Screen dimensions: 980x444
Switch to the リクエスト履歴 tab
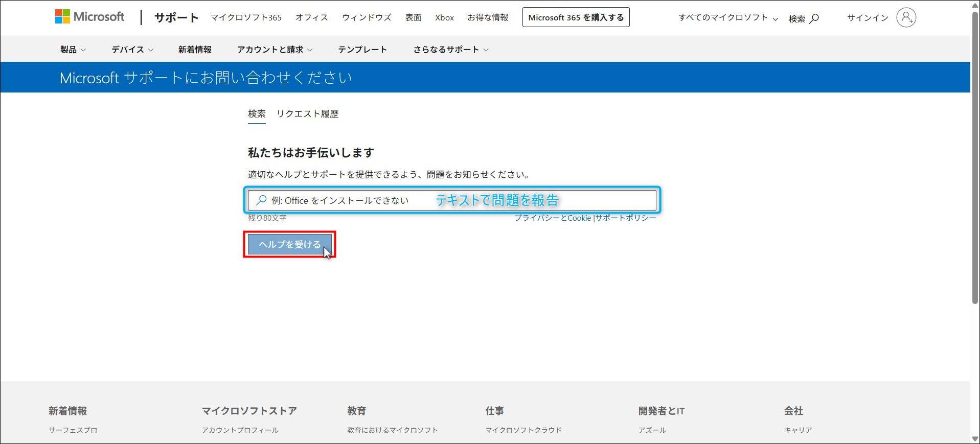(x=307, y=114)
